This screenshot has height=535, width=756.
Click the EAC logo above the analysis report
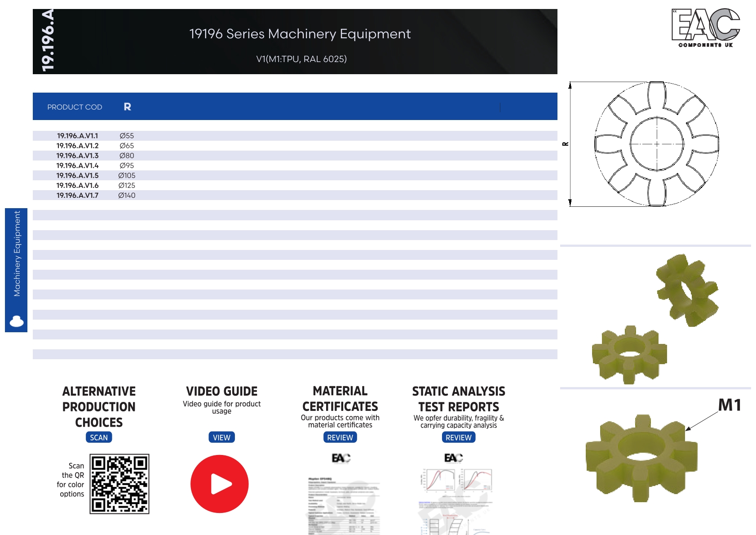453,458
